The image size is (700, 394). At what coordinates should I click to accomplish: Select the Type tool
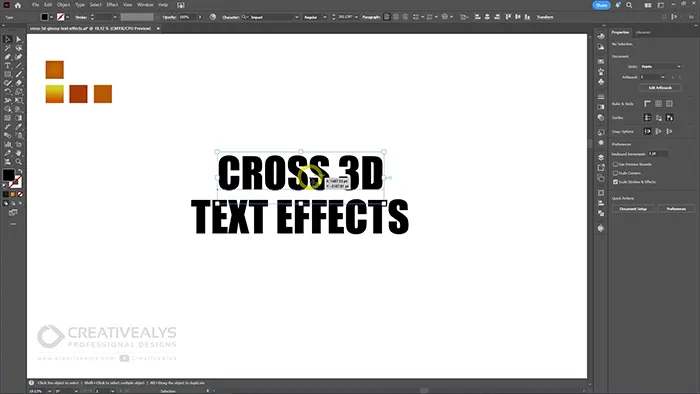[8, 66]
